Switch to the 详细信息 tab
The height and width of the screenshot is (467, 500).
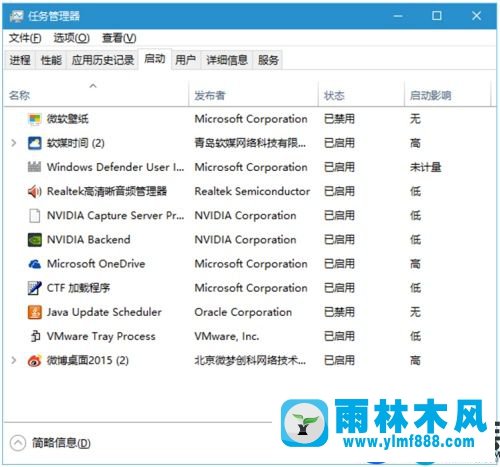pos(227,60)
